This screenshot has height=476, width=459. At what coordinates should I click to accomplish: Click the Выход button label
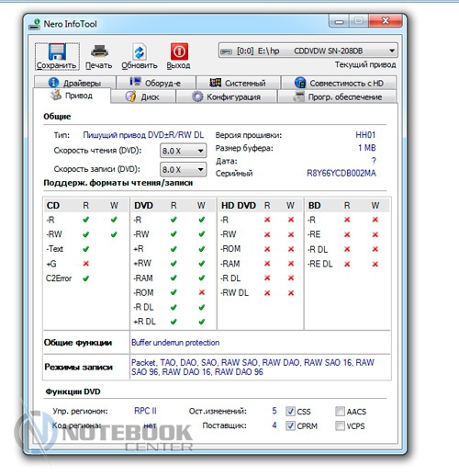pos(178,65)
